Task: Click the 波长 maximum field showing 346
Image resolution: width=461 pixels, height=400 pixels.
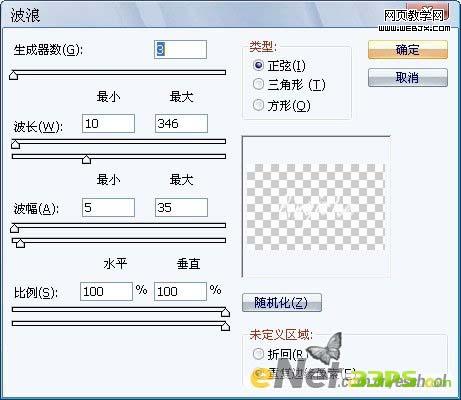Action: tap(181, 123)
